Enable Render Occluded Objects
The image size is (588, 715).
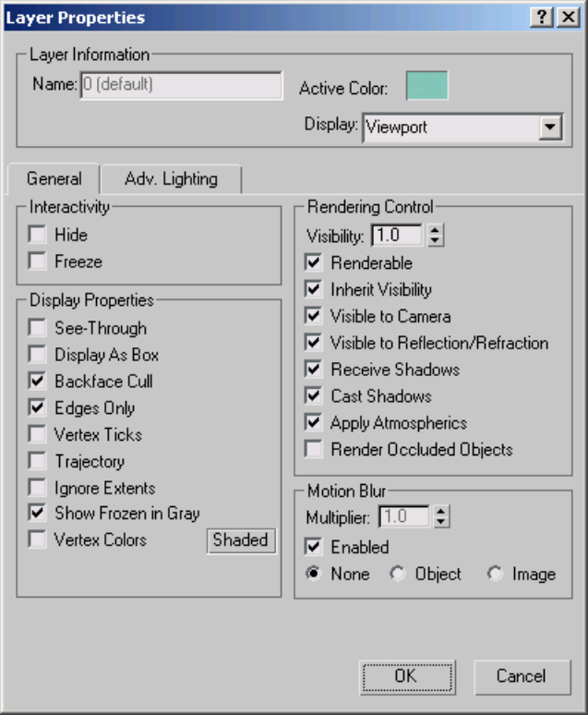point(315,450)
